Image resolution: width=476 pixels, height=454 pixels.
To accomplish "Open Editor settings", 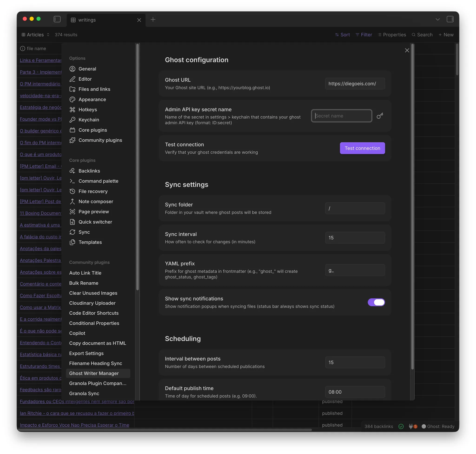I will coord(98,79).
